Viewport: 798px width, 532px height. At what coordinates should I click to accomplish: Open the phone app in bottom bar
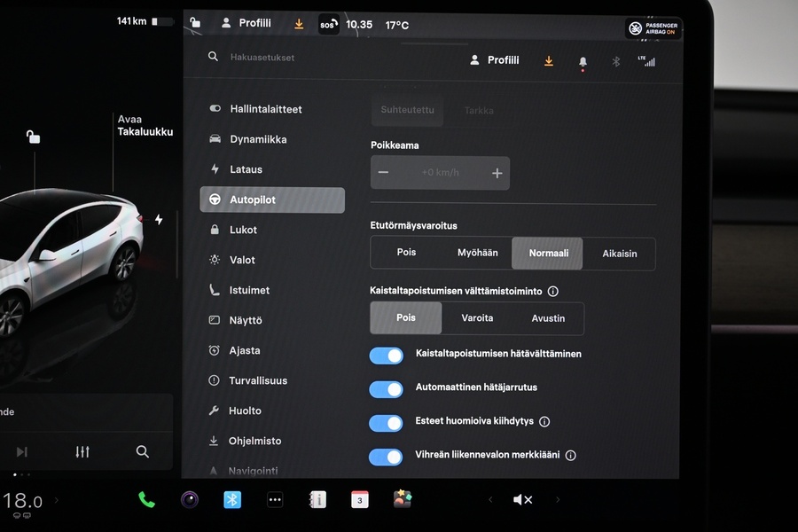click(x=146, y=500)
